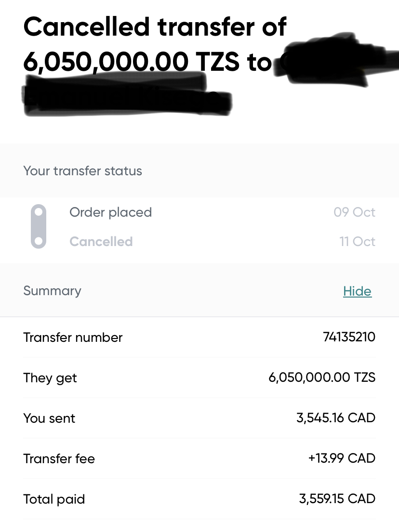Hide the Summary section
Screen dimensions: 399x532
click(x=357, y=291)
